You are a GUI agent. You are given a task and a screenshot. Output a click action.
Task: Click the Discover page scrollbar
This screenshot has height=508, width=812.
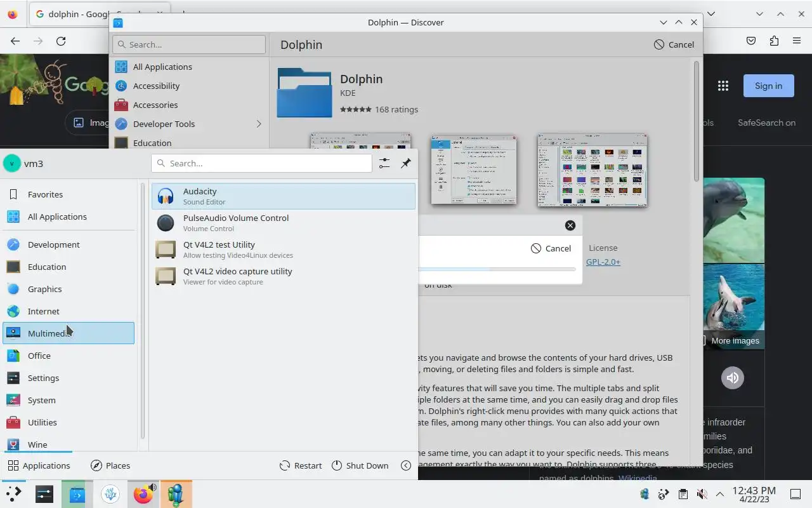(x=697, y=121)
